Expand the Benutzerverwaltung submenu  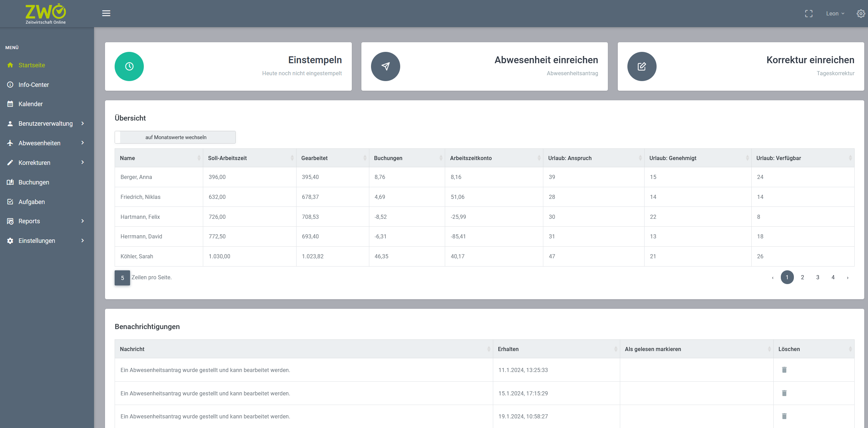point(46,123)
